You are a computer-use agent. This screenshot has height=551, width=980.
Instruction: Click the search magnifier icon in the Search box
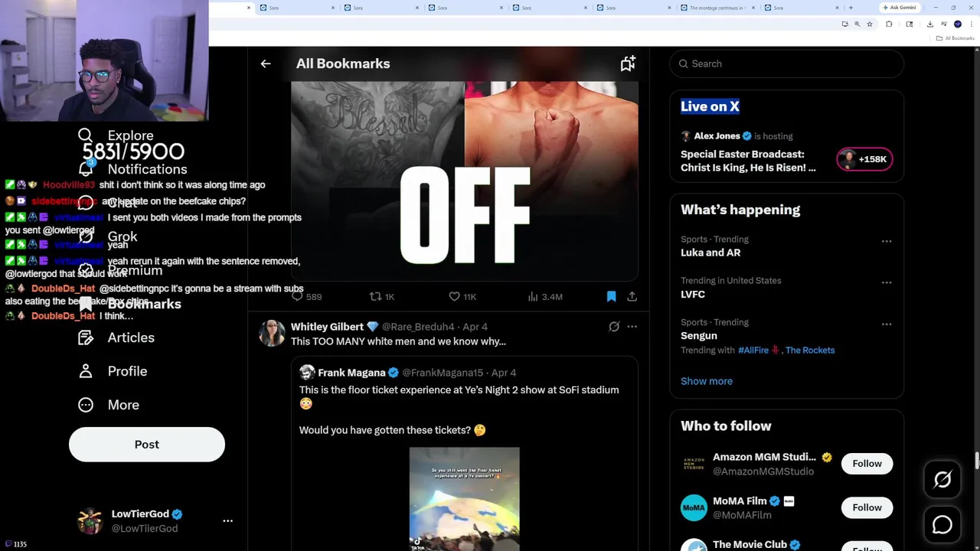683,64
